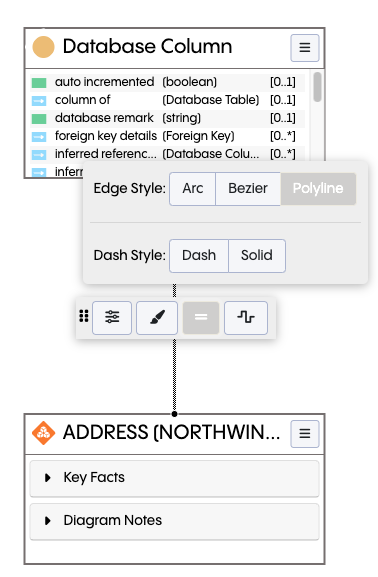The image size is (378, 577).
Task: Select Arc edge style
Action: coord(192,189)
